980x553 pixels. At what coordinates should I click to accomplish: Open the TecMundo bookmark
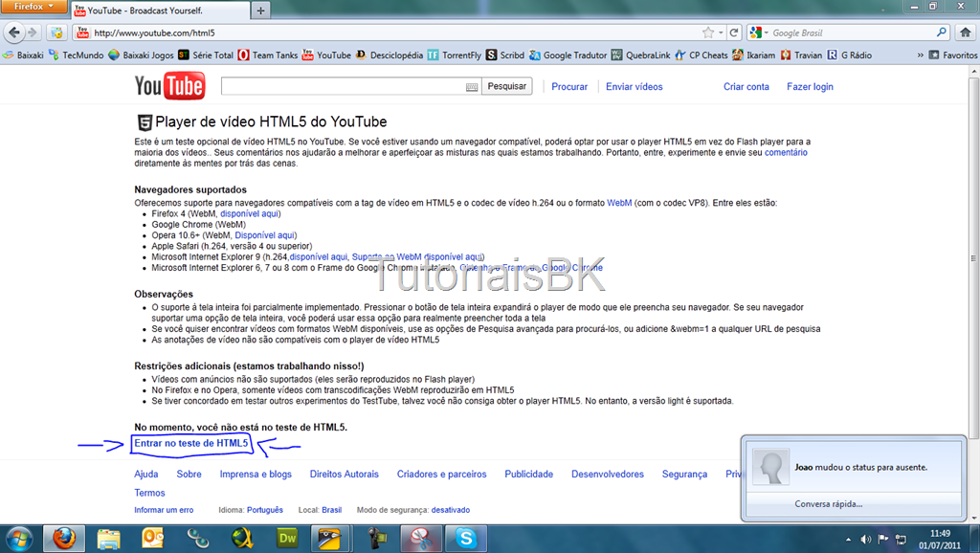tap(77, 55)
